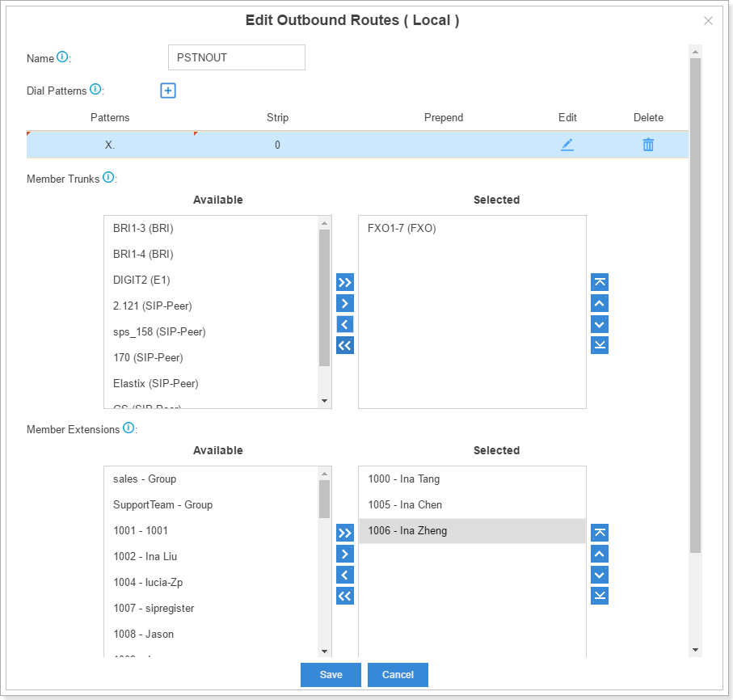Image resolution: width=733 pixels, height=700 pixels.
Task: Select FXO1-7 (FXO) in selected trunks
Action: tap(472, 228)
